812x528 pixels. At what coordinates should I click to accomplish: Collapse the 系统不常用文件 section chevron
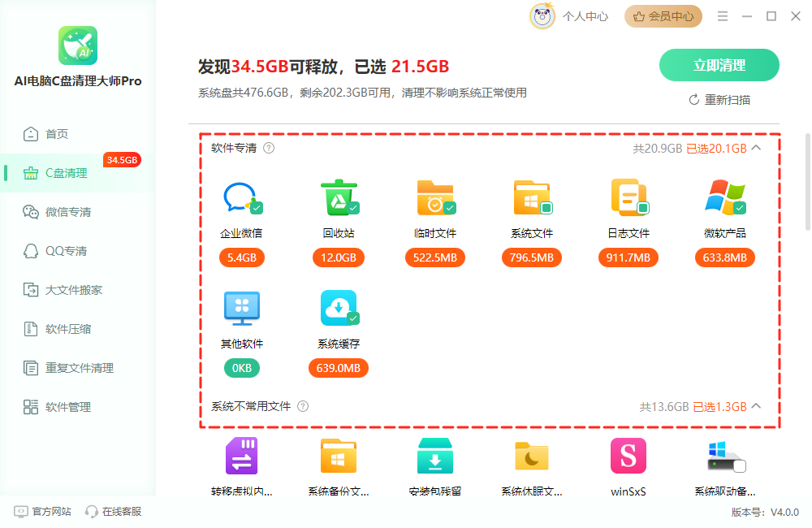(757, 405)
